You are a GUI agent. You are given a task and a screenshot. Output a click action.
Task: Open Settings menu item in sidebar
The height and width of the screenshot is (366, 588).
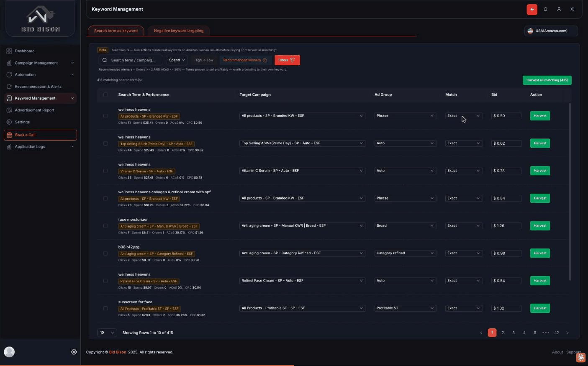[40, 122]
